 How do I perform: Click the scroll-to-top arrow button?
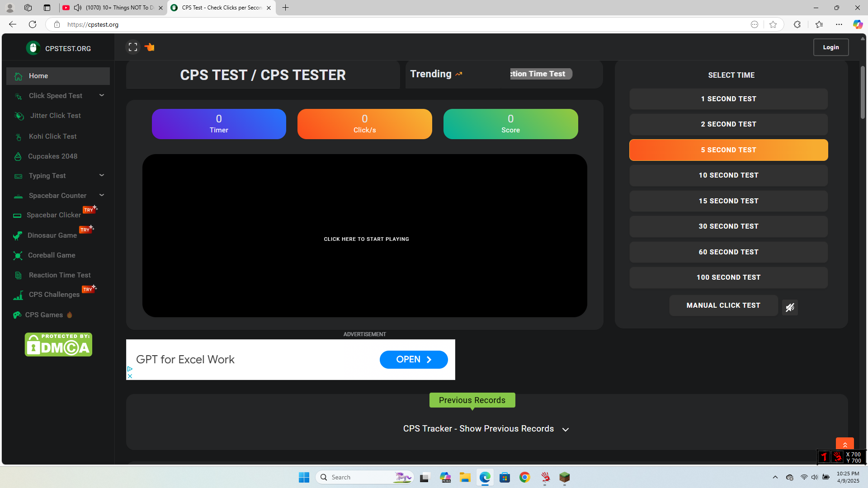[844, 445]
